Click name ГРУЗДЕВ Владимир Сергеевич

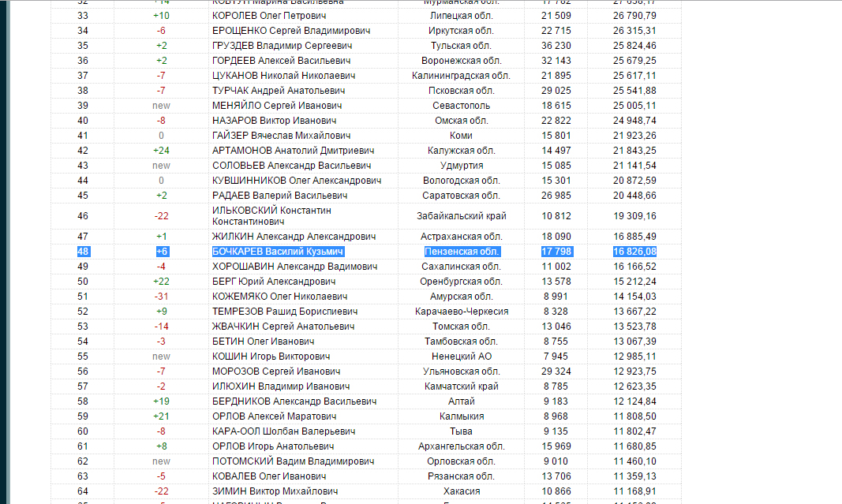pos(282,46)
